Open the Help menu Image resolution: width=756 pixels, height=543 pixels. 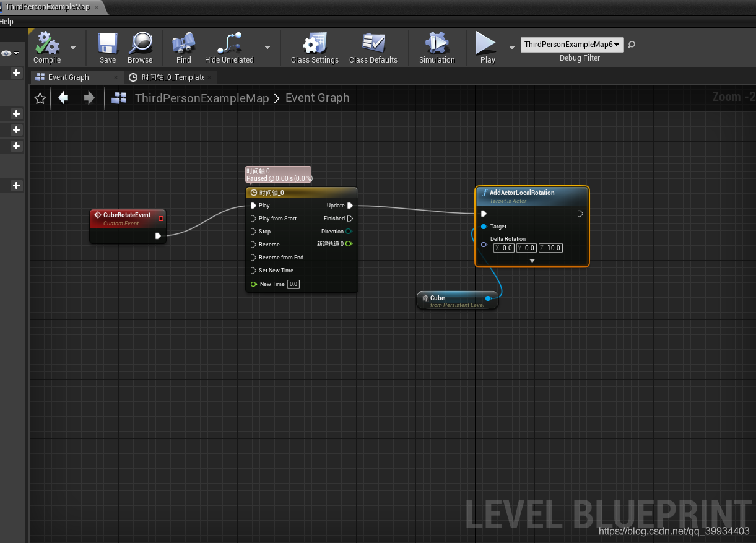(x=6, y=21)
